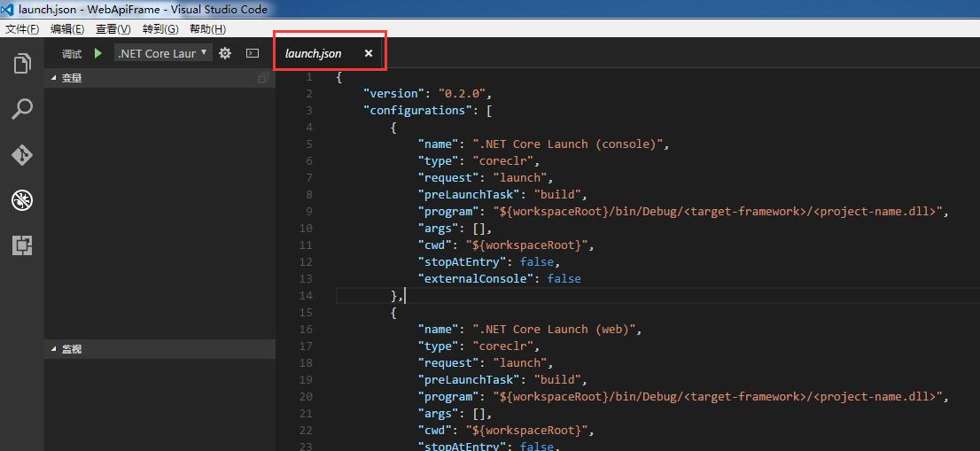Open the Debug view icon
The image size is (980, 451).
22,200
